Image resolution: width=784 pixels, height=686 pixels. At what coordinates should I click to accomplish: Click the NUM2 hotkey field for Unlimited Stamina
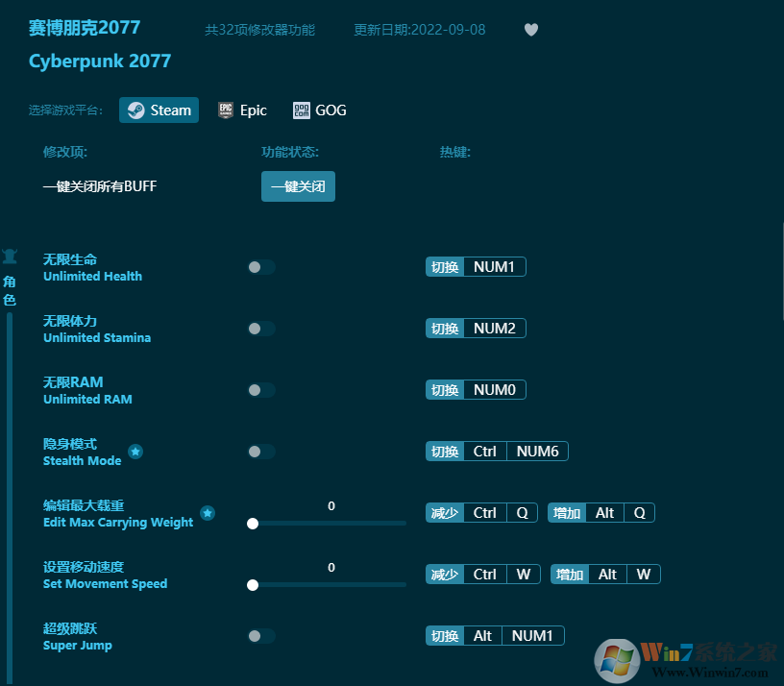(x=495, y=328)
